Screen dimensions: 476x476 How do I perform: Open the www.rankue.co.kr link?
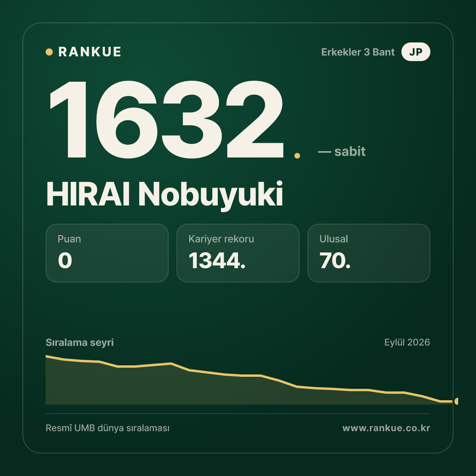coord(386,428)
